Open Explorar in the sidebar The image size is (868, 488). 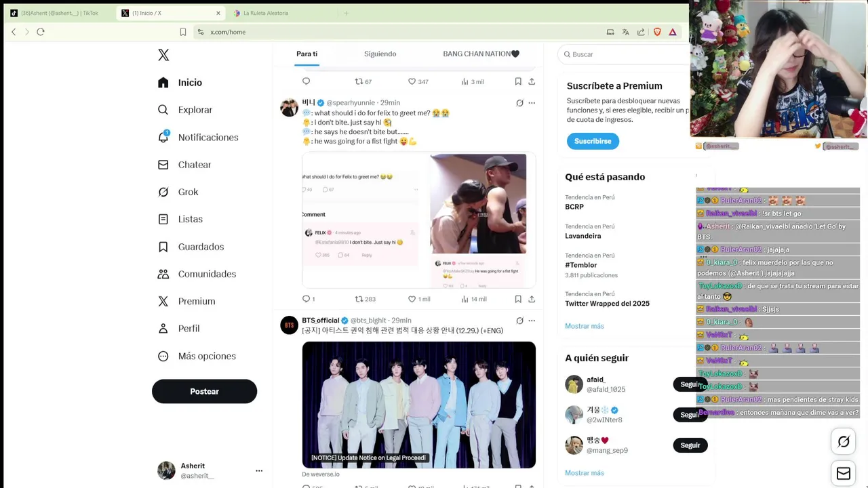(x=184, y=110)
